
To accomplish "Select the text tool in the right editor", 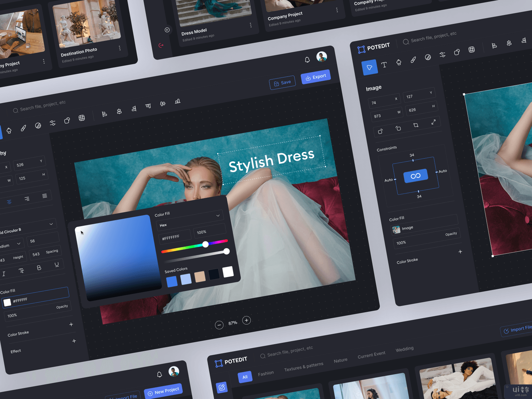I will point(384,65).
